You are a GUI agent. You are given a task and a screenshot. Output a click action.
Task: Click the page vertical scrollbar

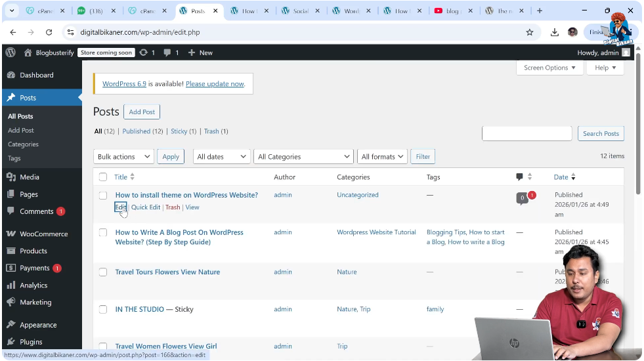(638, 123)
